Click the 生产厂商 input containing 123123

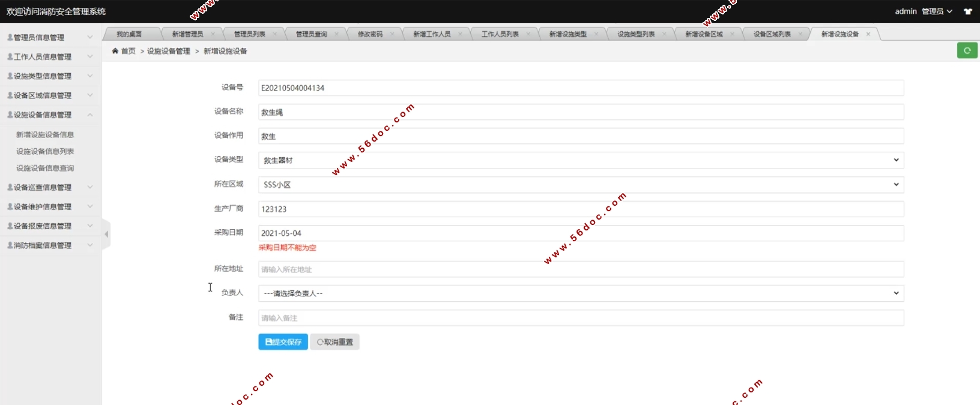pyautogui.click(x=581, y=209)
